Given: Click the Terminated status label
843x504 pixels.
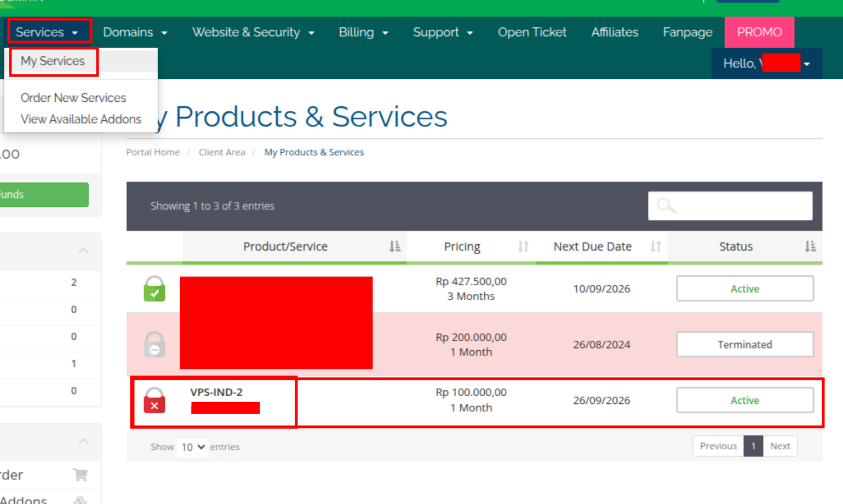Looking at the screenshot, I should click(745, 344).
